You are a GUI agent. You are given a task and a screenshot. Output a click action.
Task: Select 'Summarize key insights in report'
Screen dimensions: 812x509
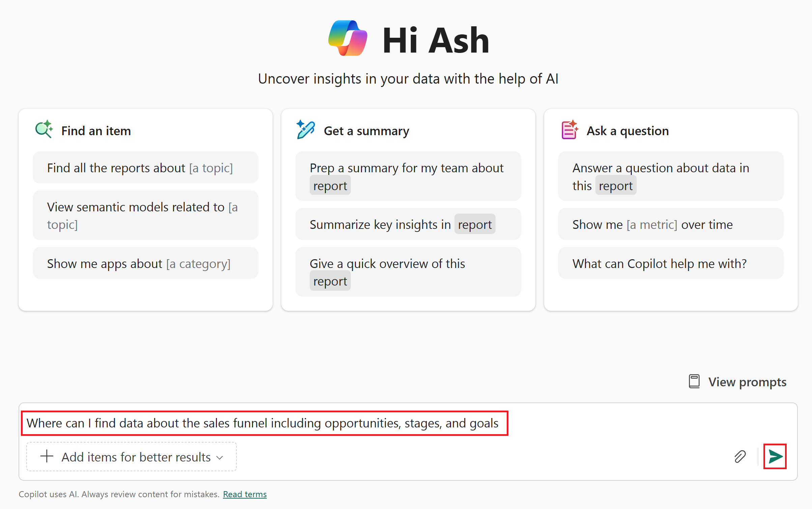pyautogui.click(x=408, y=224)
